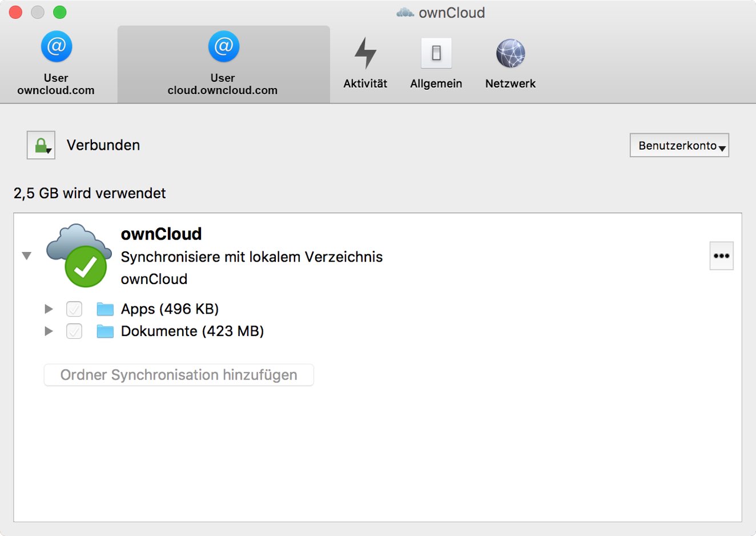
Task: Click '2,5 GB wird verwendet' text
Action: (90, 193)
